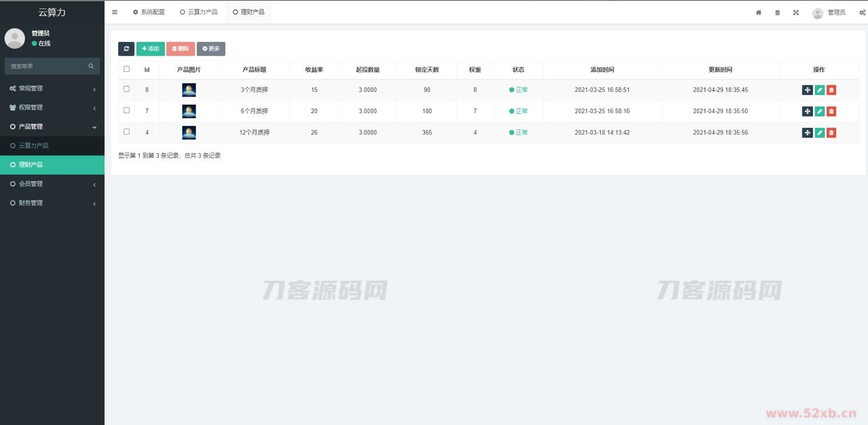Toggle fullscreen using the expand icon

point(796,13)
